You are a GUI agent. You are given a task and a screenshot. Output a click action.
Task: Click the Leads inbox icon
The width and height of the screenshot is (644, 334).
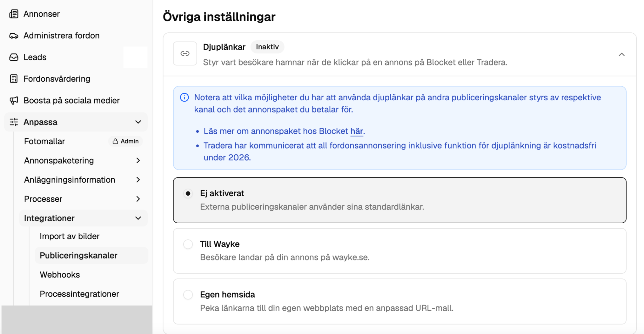14,57
